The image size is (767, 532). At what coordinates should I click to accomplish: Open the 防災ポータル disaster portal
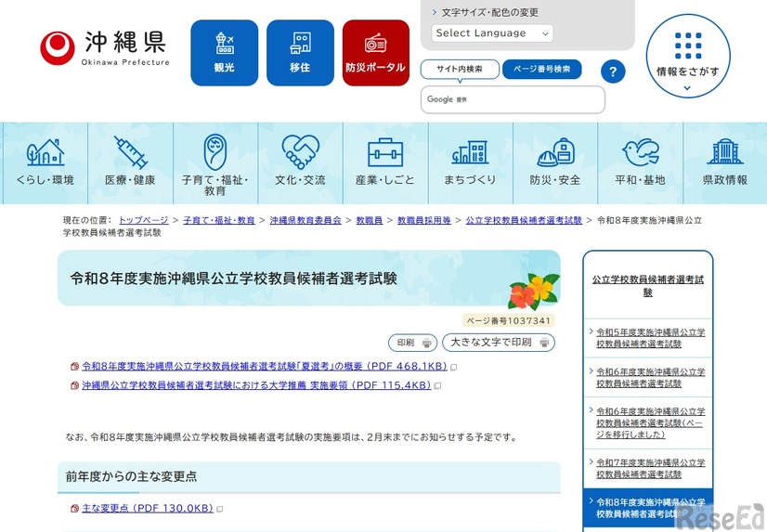point(376,53)
